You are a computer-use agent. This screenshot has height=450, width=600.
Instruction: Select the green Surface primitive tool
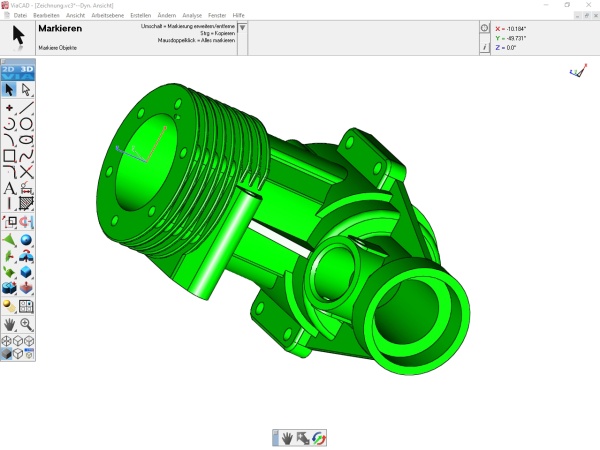[x=9, y=240]
